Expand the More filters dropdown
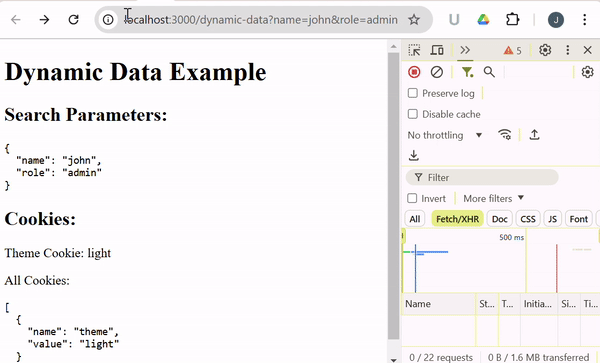 (493, 198)
